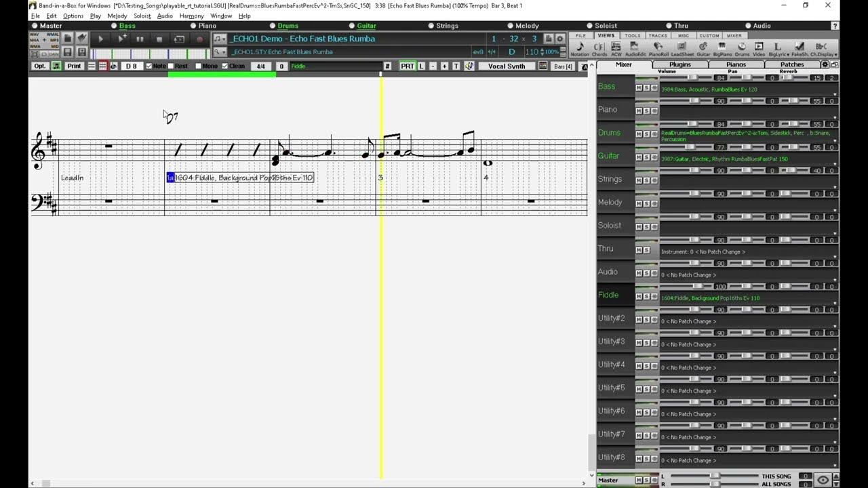The height and width of the screenshot is (488, 868).
Task: Expand the Drums track patch dropdown arrow
Action: [x=835, y=140]
